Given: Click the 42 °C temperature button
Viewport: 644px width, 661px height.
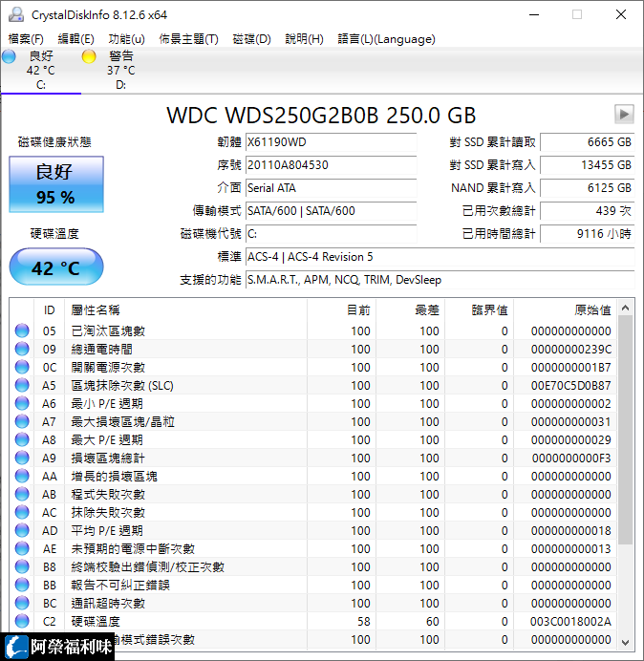Looking at the screenshot, I should [x=56, y=267].
